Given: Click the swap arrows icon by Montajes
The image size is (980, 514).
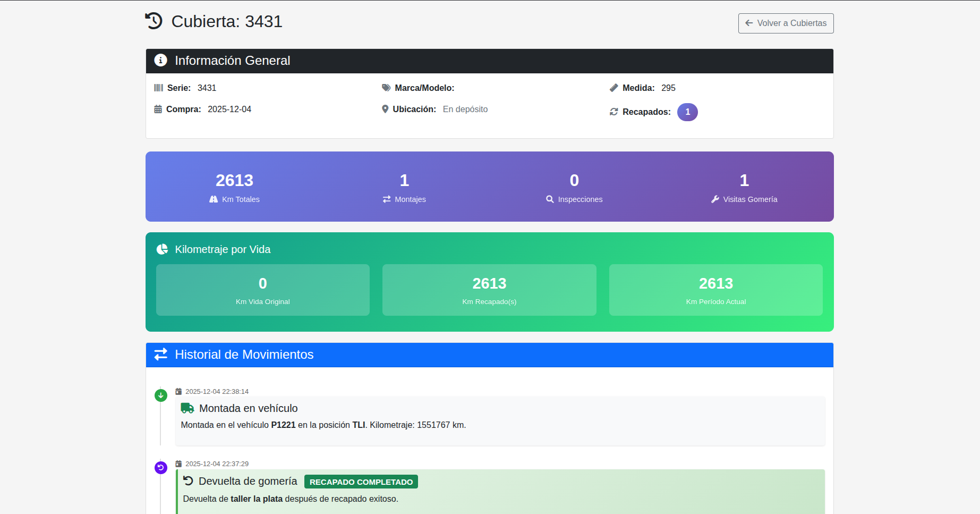Looking at the screenshot, I should pyautogui.click(x=387, y=199).
